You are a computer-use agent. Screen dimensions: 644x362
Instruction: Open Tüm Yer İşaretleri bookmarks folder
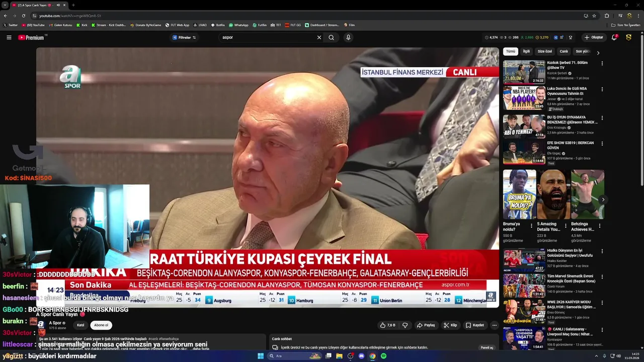[x=626, y=25]
